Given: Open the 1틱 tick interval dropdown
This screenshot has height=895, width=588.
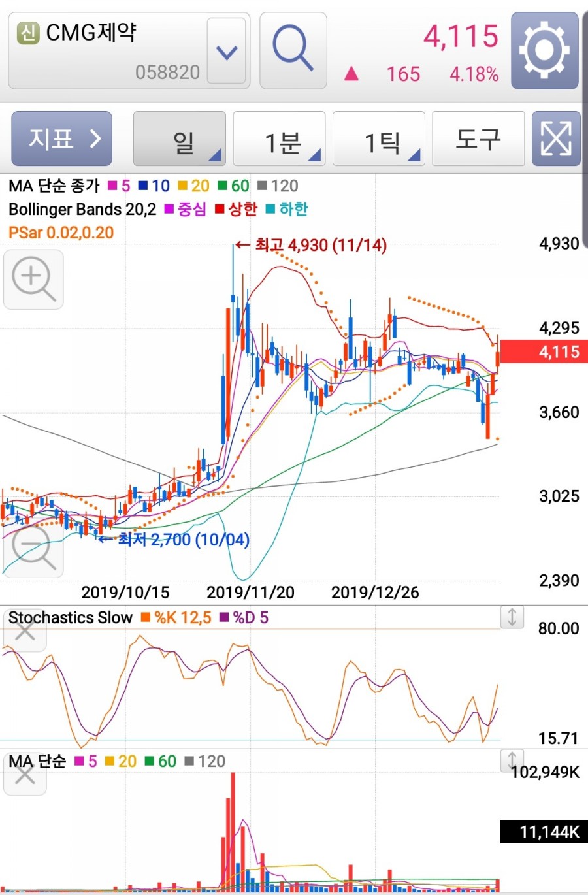Looking at the screenshot, I should 379,138.
